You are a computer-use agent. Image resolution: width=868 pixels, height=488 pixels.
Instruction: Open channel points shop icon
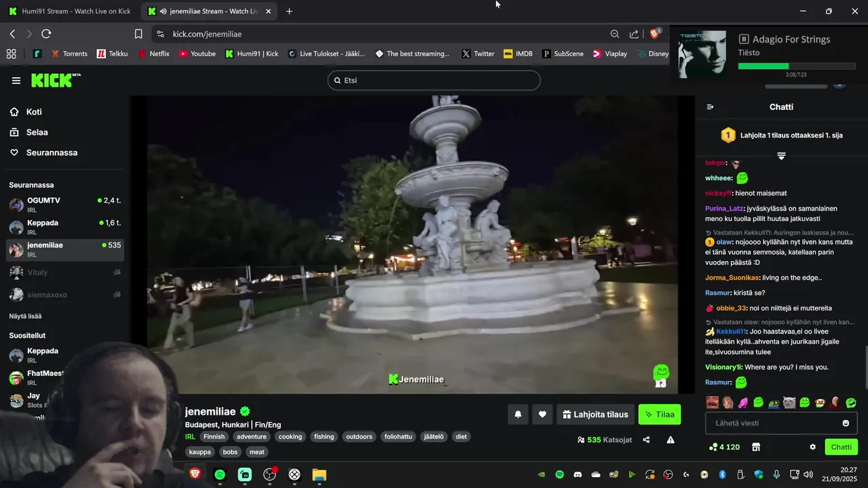pyautogui.click(x=756, y=447)
